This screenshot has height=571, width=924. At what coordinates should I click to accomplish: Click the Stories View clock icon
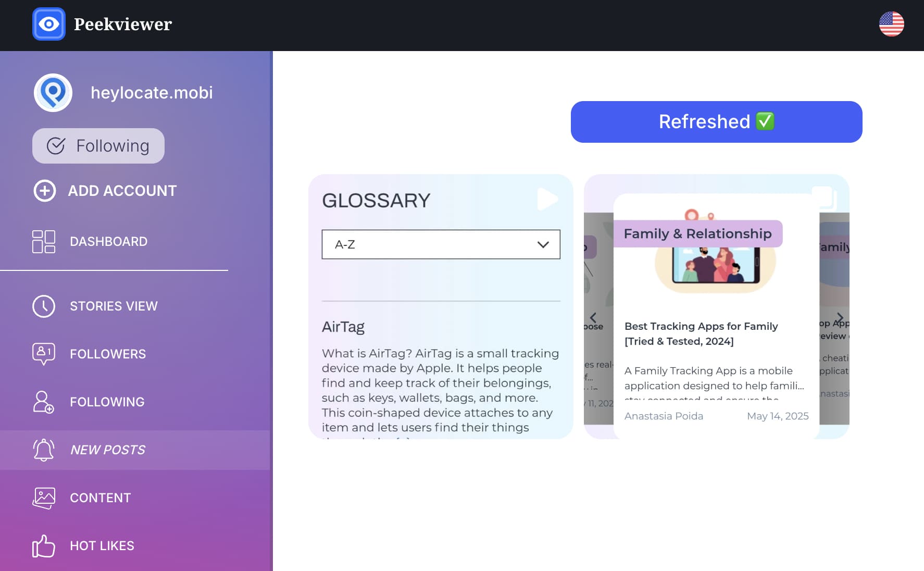coord(44,306)
